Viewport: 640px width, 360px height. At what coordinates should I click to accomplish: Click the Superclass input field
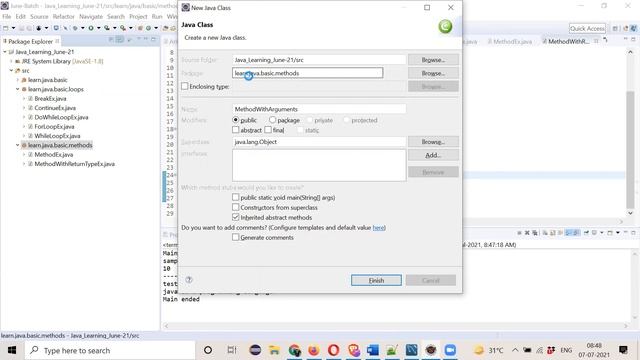pos(319,142)
